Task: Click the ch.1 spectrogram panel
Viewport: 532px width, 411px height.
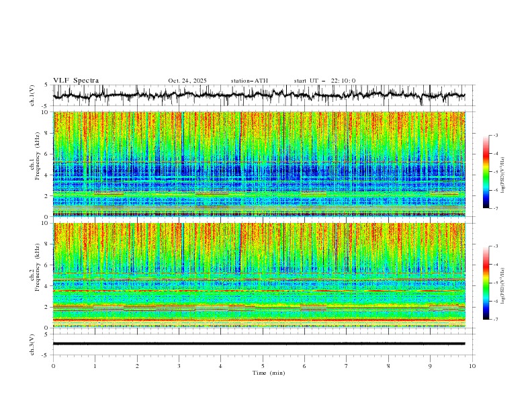Action: [x=259, y=164]
